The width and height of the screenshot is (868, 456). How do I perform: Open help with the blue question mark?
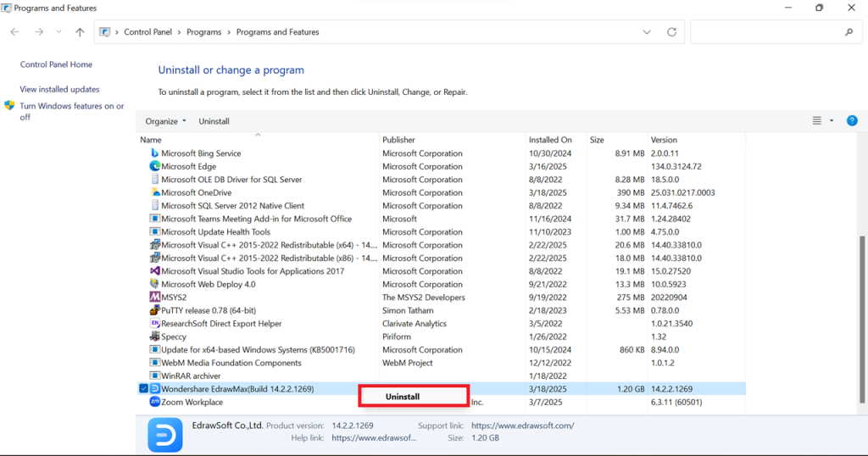[852, 120]
